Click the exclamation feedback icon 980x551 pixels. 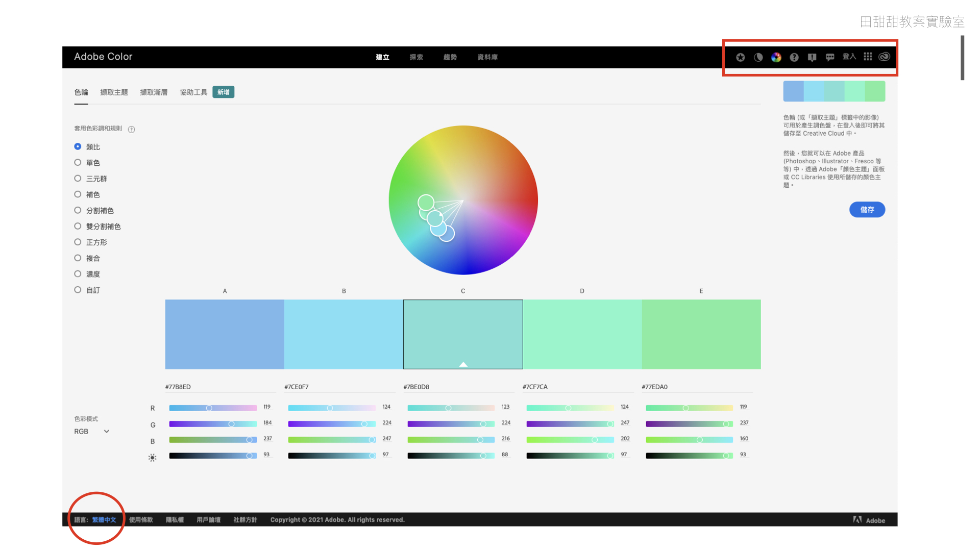(x=812, y=58)
